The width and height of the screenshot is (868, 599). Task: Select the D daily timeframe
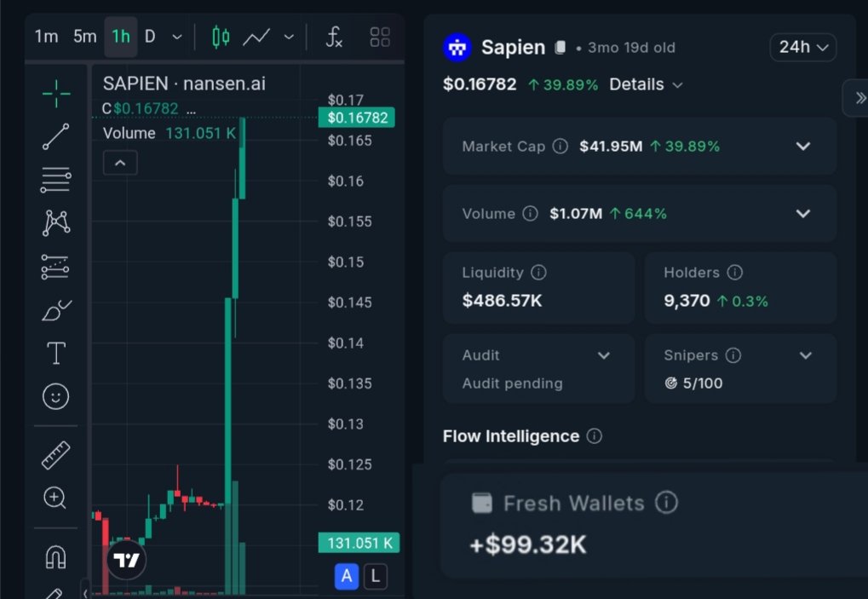pos(149,37)
